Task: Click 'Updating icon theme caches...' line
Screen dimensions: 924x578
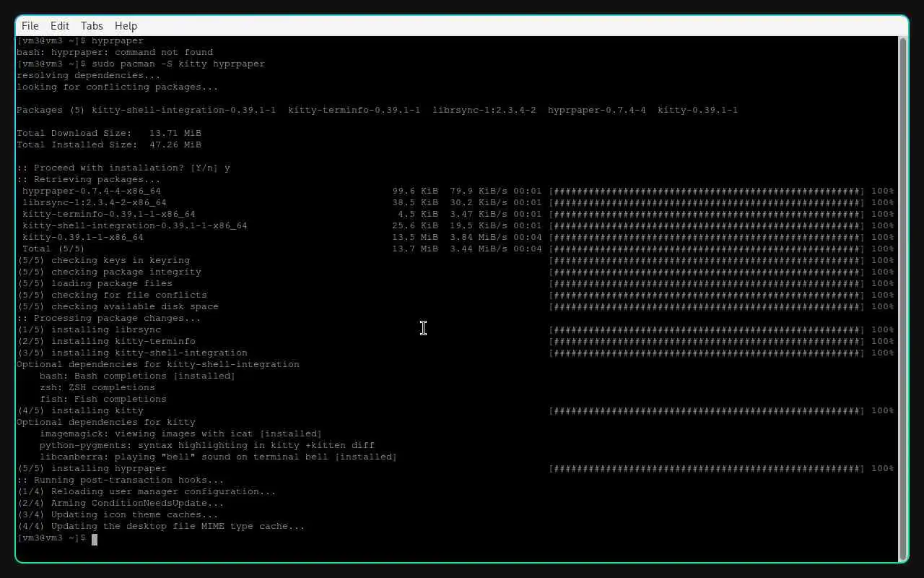Action: coord(118,514)
